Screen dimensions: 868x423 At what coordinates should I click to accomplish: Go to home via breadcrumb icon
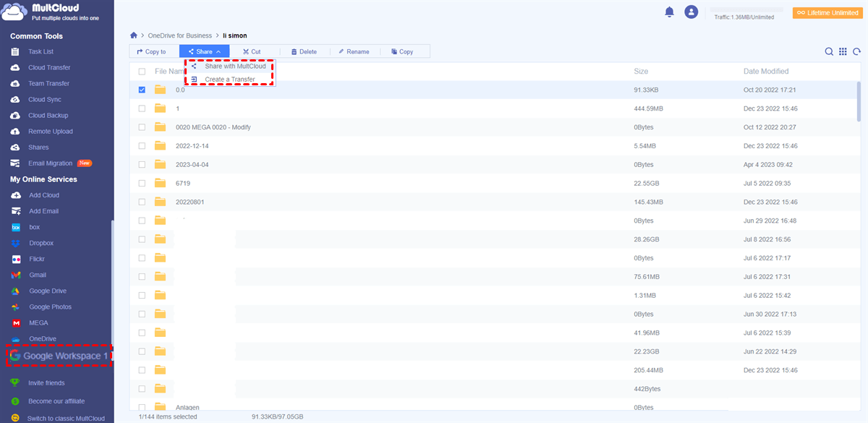click(134, 35)
